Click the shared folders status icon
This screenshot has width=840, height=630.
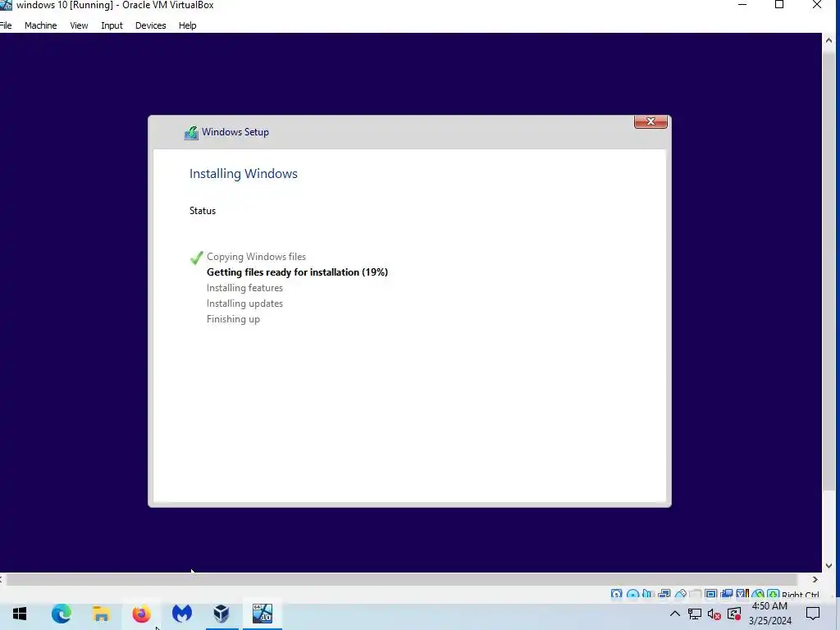pyautogui.click(x=696, y=594)
